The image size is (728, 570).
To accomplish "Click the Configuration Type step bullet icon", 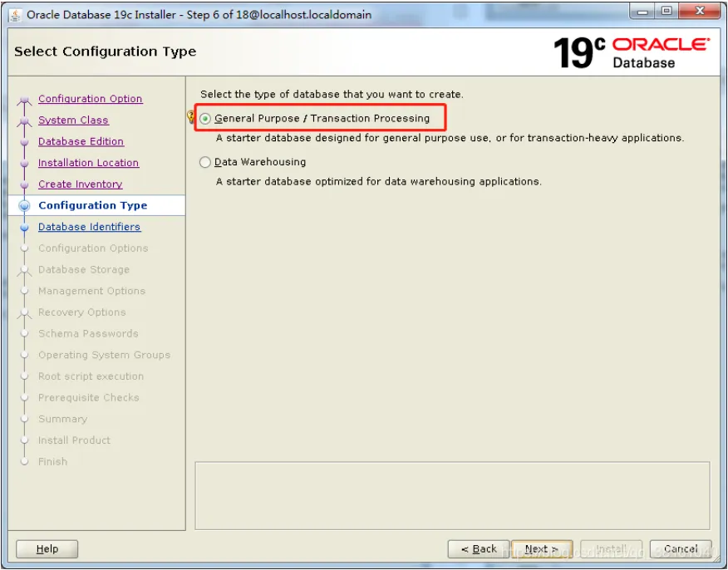I will pos(25,205).
